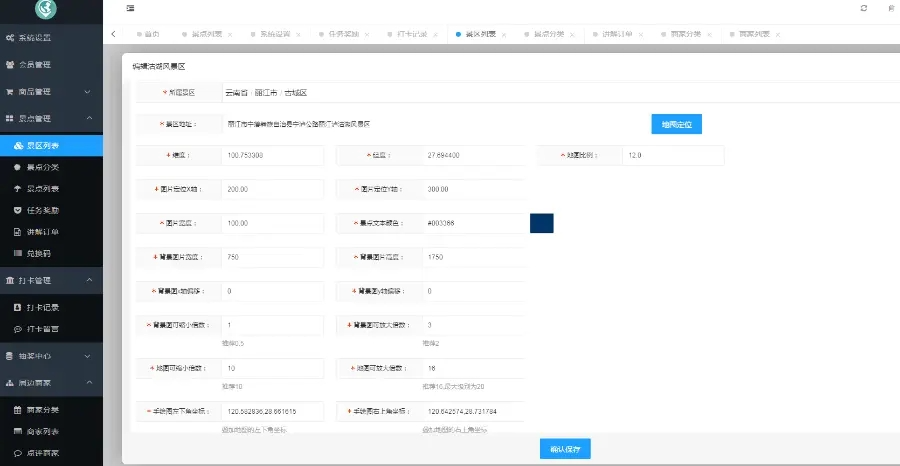The image size is (900, 466).
Task: Close the 打卡记录 tab
Action: click(436, 34)
